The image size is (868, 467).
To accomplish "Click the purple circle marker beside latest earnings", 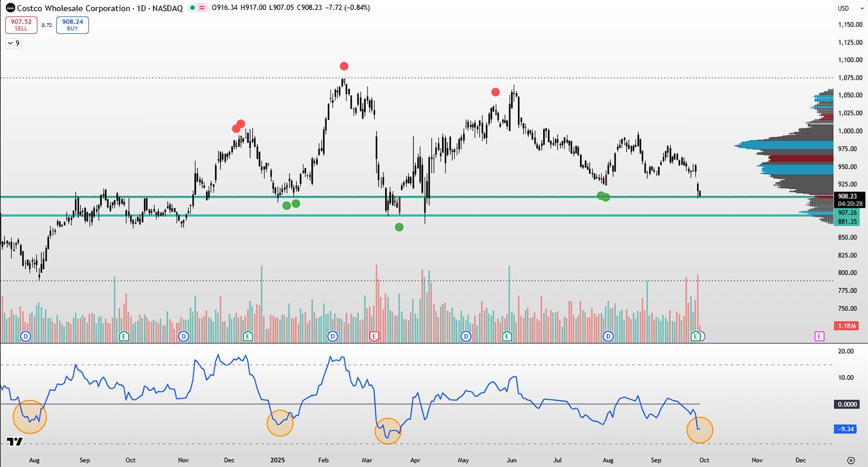I will (702, 336).
